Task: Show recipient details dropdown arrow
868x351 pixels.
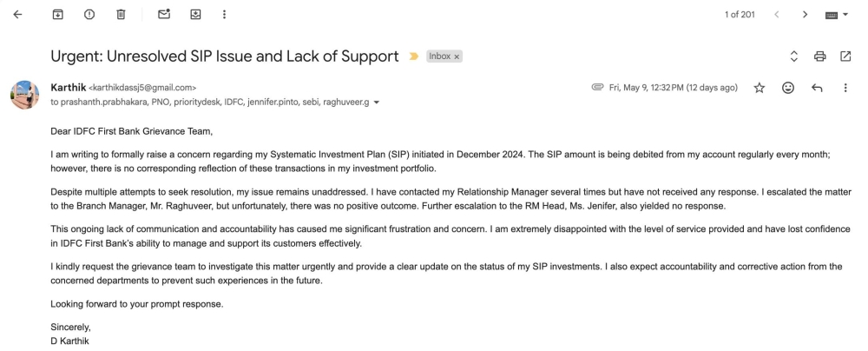Action: (376, 103)
